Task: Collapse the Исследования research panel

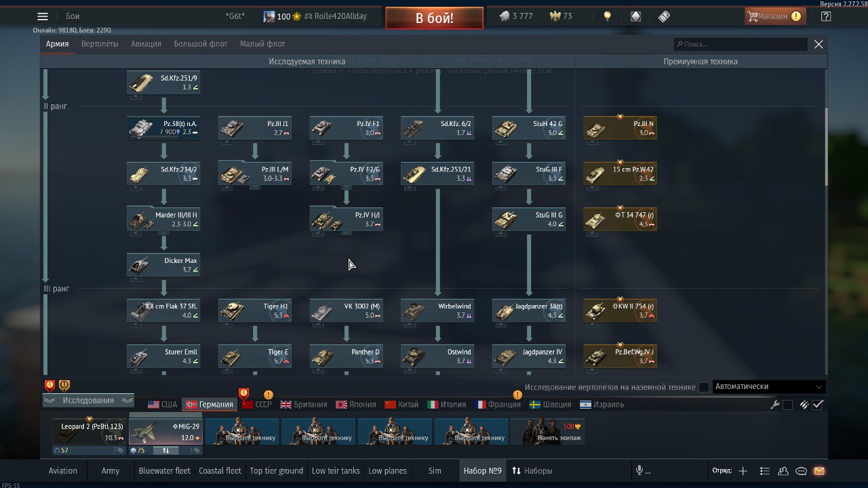Action: pyautogui.click(x=88, y=401)
